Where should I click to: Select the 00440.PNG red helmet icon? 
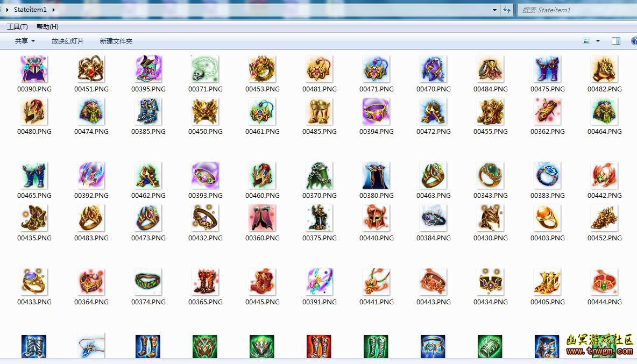pos(376,218)
